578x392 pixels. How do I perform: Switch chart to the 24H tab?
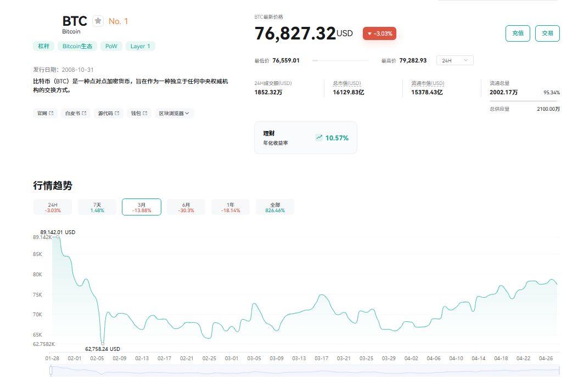click(53, 207)
